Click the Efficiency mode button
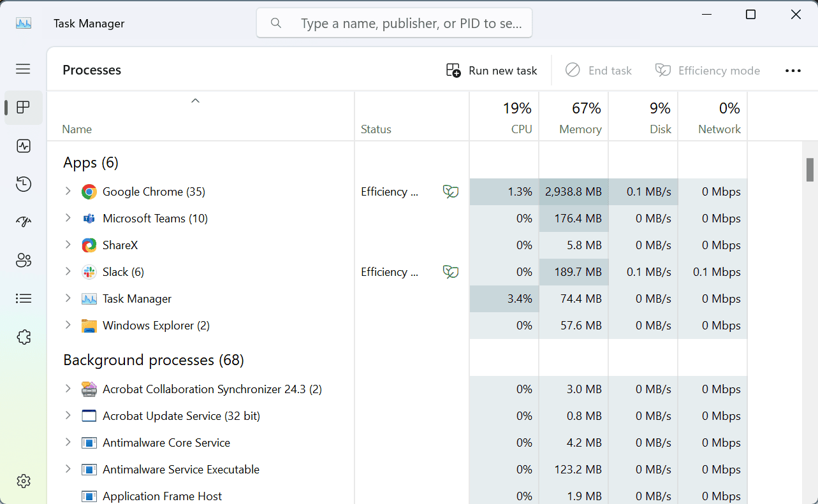Image resolution: width=818 pixels, height=504 pixels. [708, 71]
